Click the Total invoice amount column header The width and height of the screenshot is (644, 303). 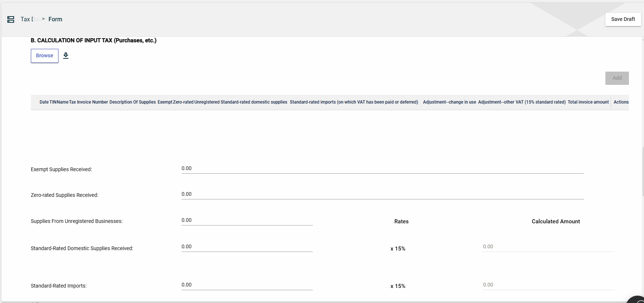pyautogui.click(x=588, y=102)
